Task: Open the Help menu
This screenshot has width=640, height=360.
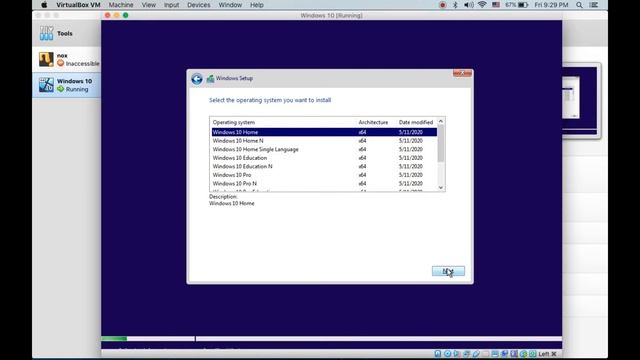Action: pyautogui.click(x=257, y=5)
